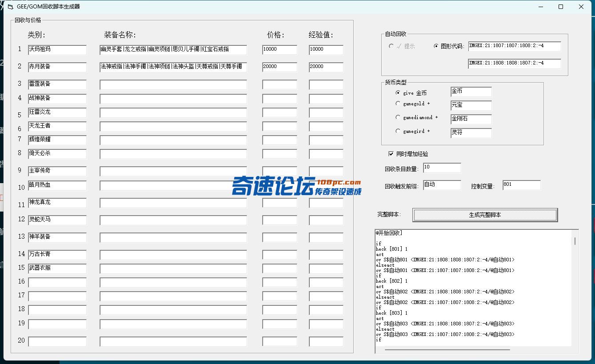Click row 2 experience value field

326,67
